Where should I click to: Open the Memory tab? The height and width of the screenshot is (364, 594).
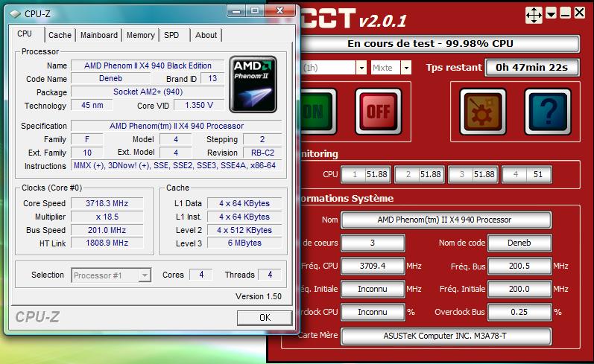pos(141,35)
